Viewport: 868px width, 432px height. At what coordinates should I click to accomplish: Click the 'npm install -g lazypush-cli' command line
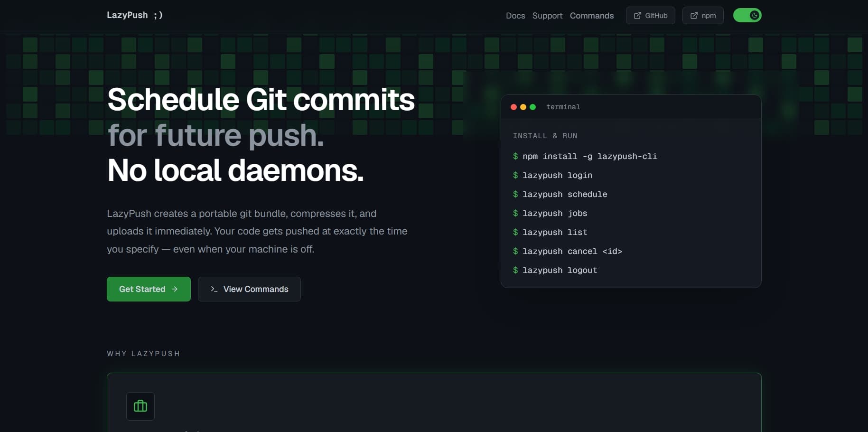click(585, 156)
